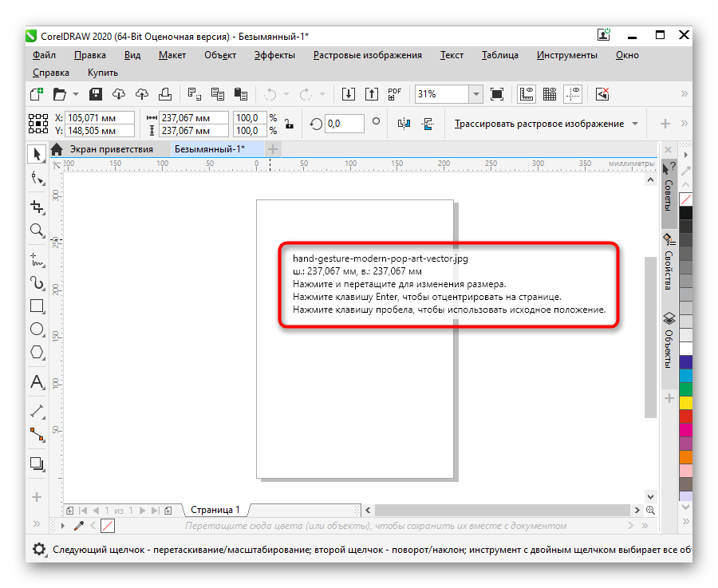Select the Pick tool arrow
Image resolution: width=718 pixels, height=588 pixels.
click(x=37, y=154)
